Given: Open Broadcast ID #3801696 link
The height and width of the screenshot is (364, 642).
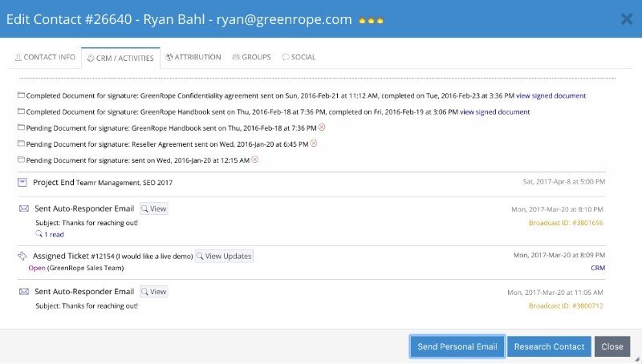Looking at the screenshot, I should (566, 223).
